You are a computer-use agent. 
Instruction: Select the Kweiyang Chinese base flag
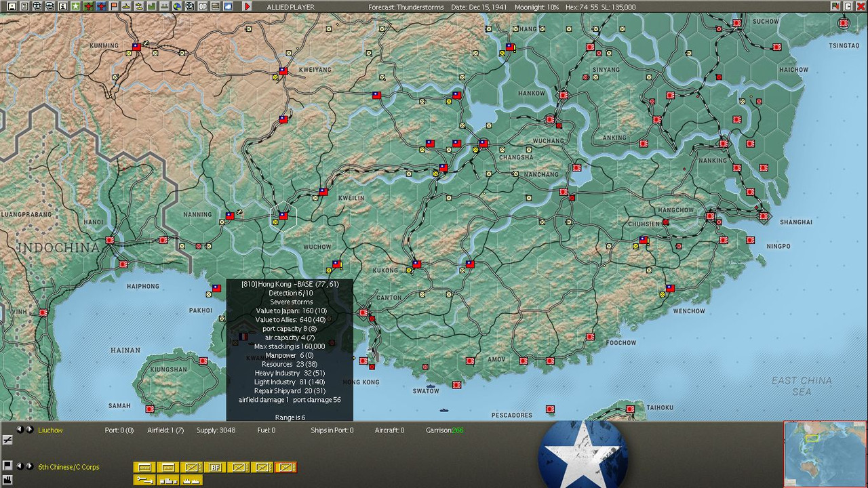pos(283,71)
